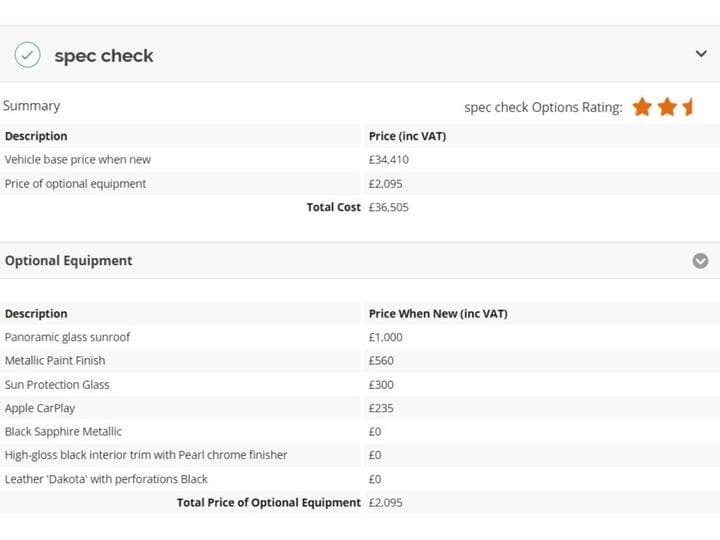
Task: Click the Price When New (inc VAT) column header
Action: coord(438,314)
